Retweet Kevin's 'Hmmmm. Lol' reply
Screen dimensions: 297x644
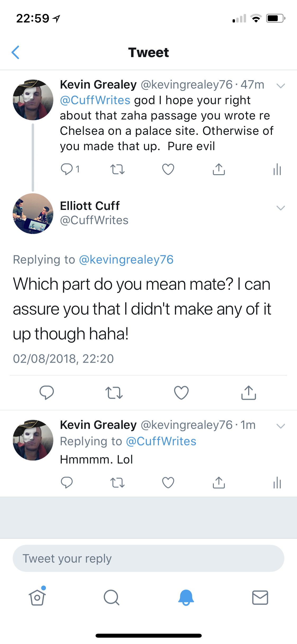[117, 482]
